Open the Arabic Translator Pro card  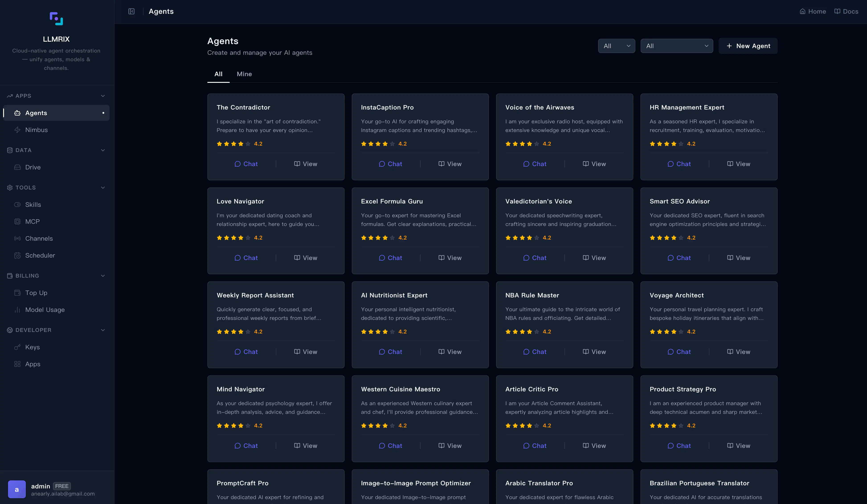coord(564,487)
